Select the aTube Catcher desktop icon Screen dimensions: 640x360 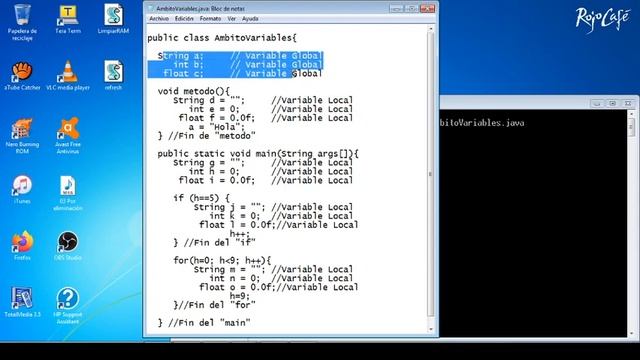tap(22, 76)
